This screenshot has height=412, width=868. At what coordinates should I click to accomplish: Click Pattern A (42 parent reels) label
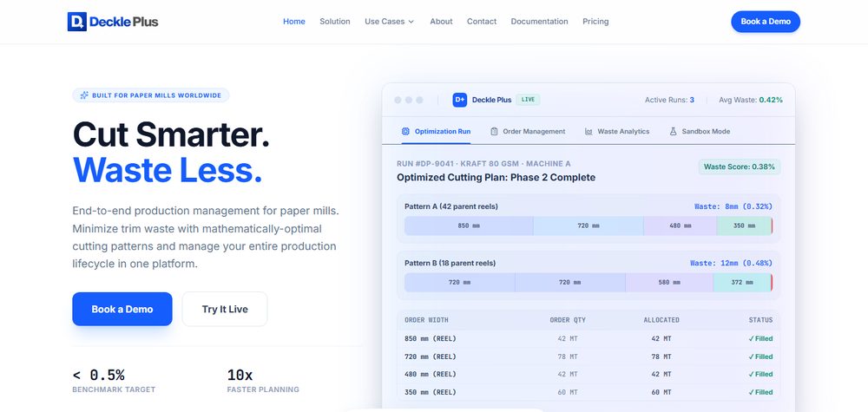(451, 206)
